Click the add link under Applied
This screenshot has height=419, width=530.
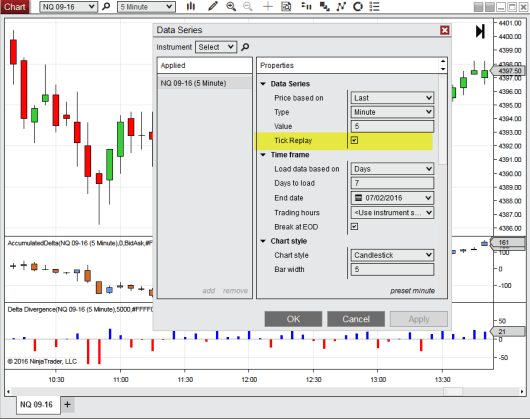[209, 291]
